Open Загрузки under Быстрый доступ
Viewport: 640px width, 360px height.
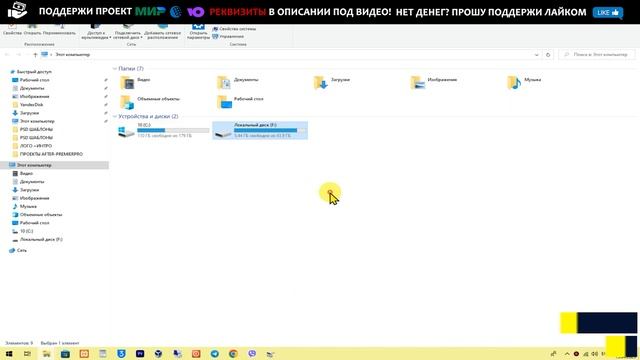click(26, 113)
